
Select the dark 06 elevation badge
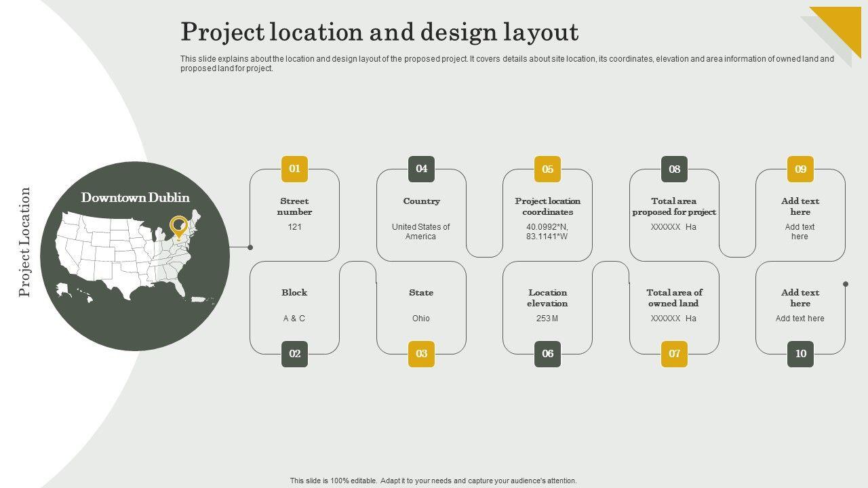(x=547, y=354)
